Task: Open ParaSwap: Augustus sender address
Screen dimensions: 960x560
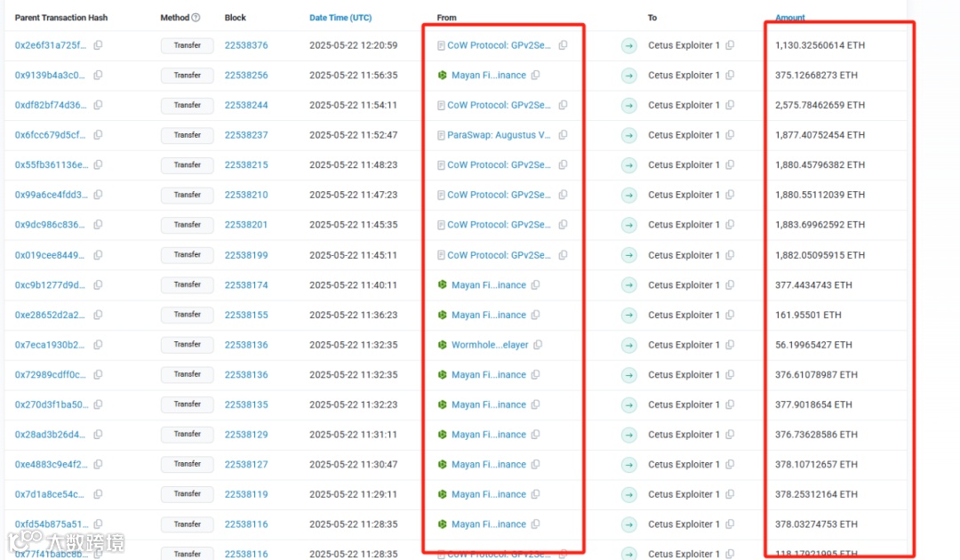Action: (x=499, y=134)
